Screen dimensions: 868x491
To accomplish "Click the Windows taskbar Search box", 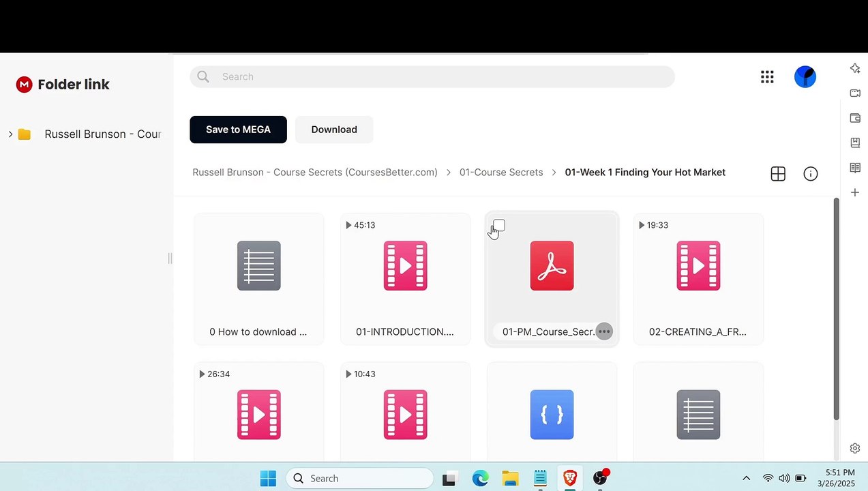I will [359, 479].
